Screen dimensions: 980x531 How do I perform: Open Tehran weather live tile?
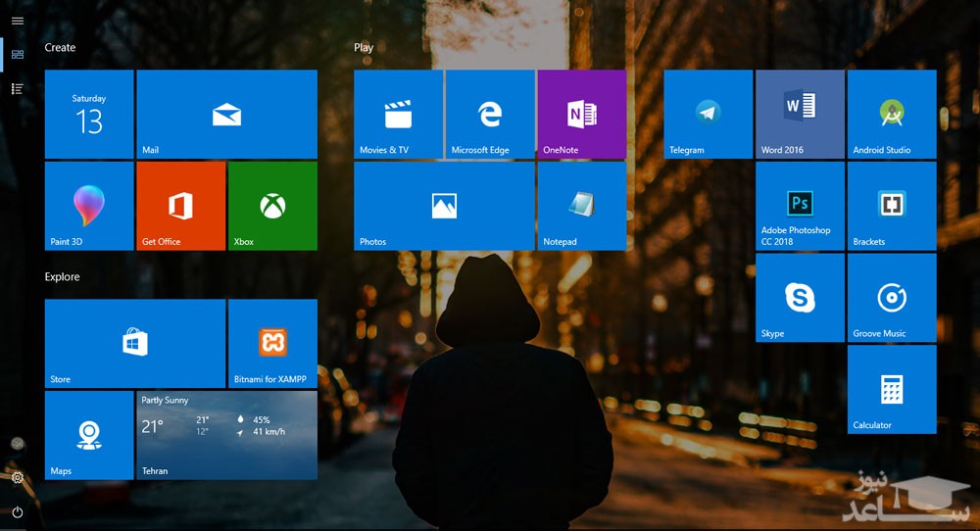(x=226, y=435)
